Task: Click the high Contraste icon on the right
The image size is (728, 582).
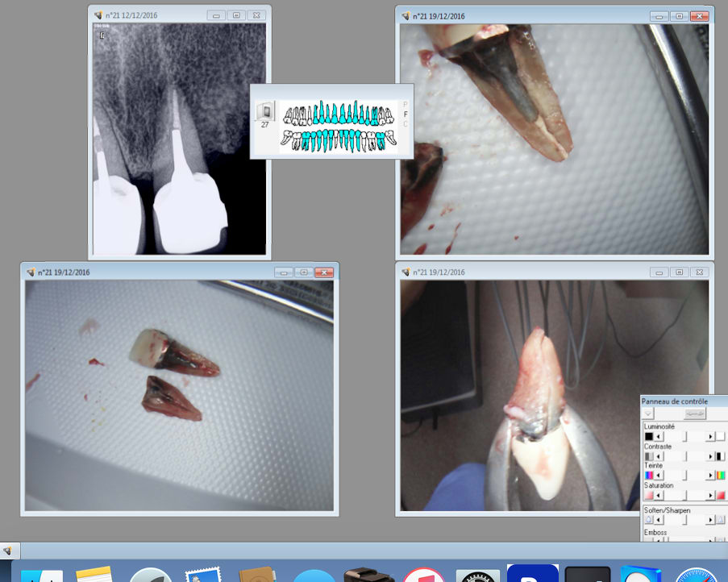Action: coord(721,456)
